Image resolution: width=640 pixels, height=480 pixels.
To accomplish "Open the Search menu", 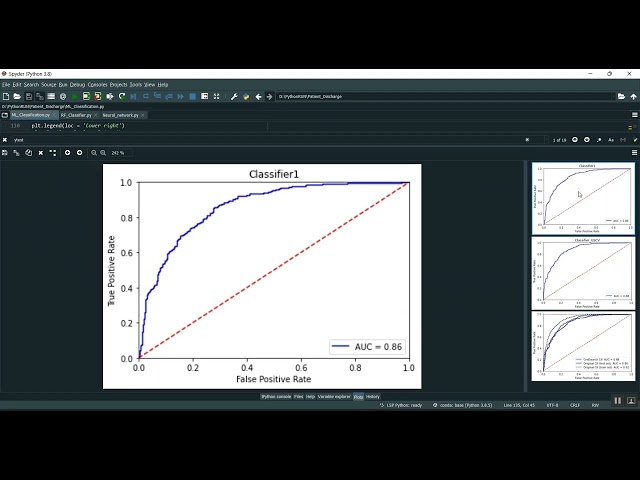I will coord(31,84).
